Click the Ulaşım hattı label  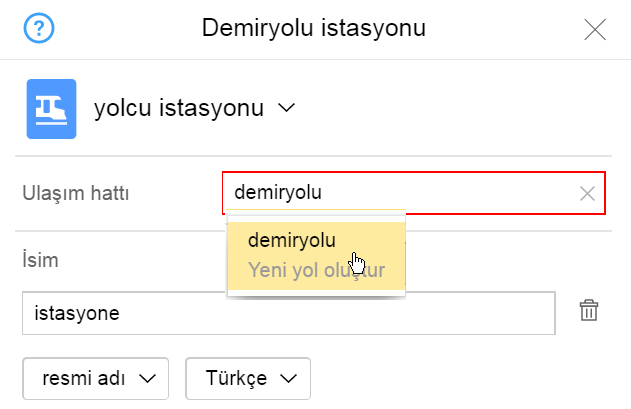(76, 194)
